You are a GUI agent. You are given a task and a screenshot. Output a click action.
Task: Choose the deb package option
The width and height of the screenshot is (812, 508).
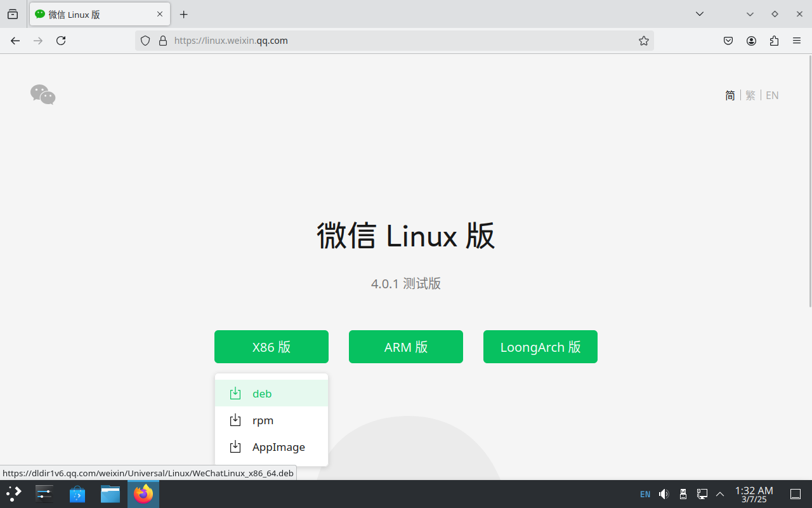pos(272,393)
